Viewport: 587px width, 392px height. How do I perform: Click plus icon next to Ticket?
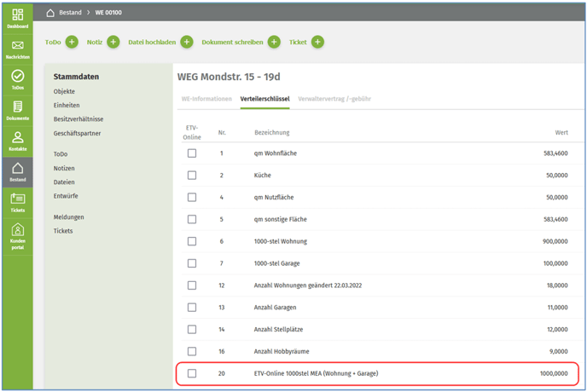[317, 42]
